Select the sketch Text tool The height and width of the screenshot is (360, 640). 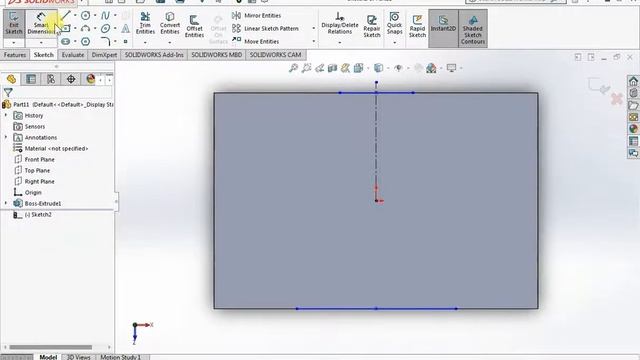point(125,29)
